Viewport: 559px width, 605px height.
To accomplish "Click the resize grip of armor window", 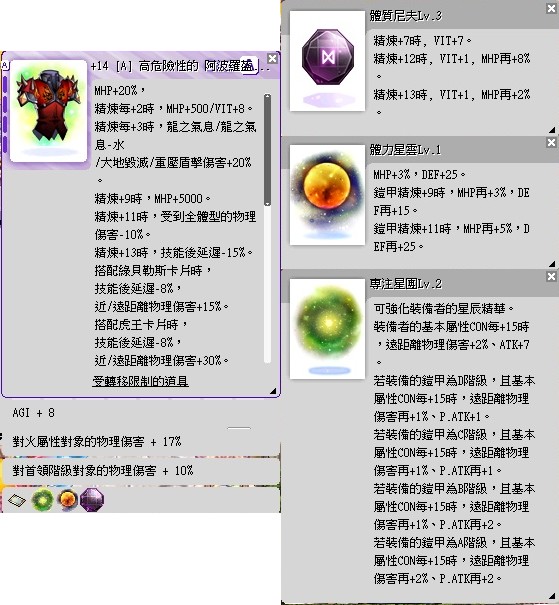I will pyautogui.click(x=273, y=391).
